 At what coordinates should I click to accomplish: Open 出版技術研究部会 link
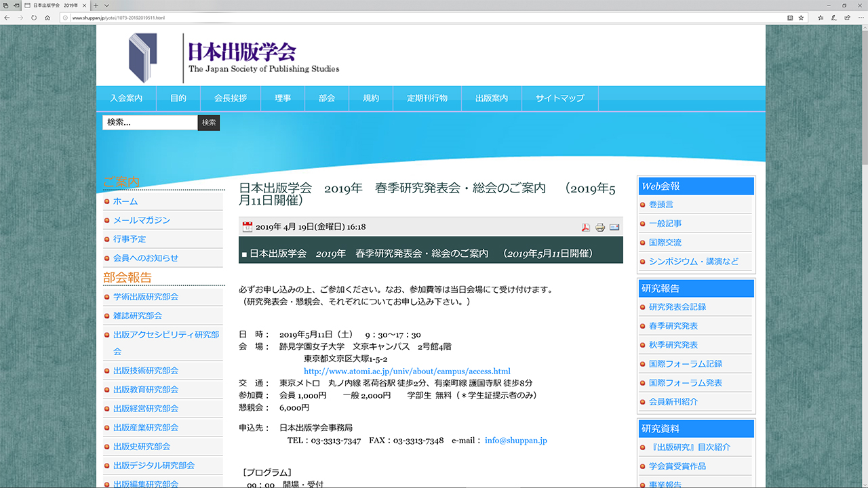click(146, 371)
